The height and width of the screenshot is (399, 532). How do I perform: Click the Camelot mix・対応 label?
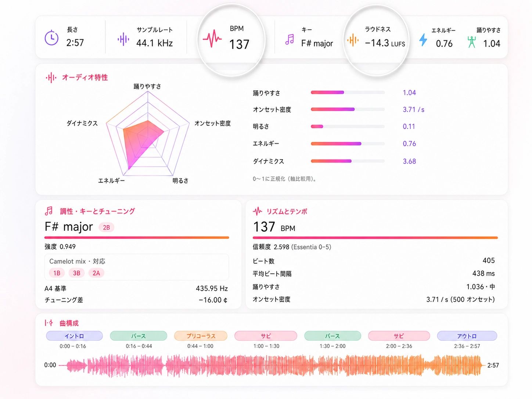coord(77,261)
